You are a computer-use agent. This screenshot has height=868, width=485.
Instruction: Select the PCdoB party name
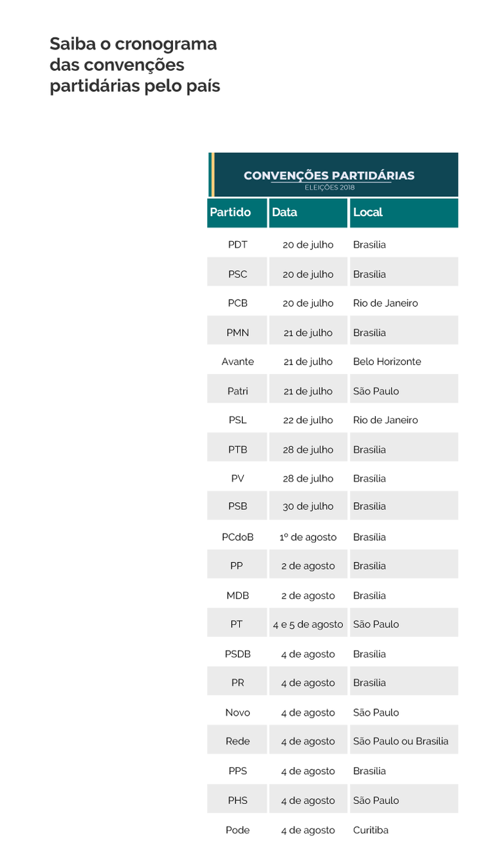237,538
